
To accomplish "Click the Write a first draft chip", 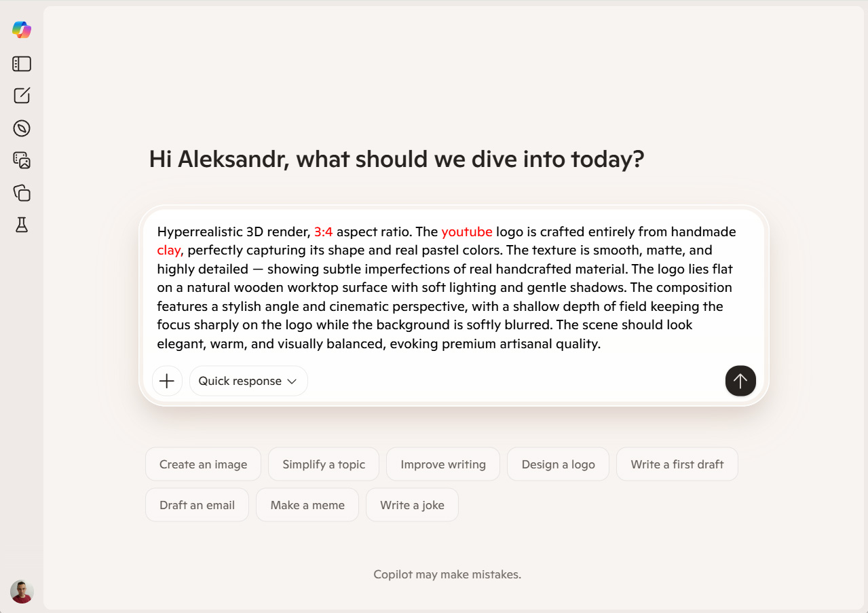I will (x=677, y=464).
